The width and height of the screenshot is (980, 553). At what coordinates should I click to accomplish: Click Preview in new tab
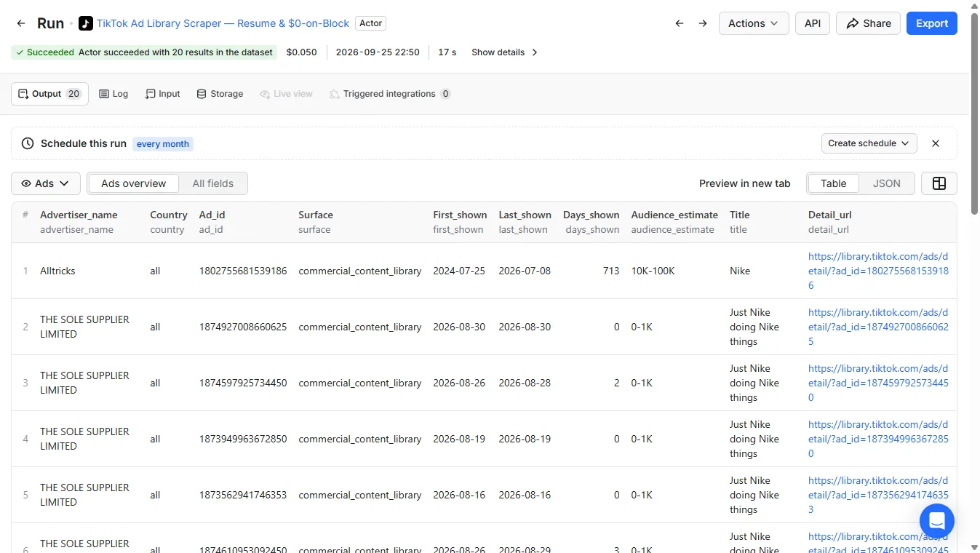coord(744,183)
